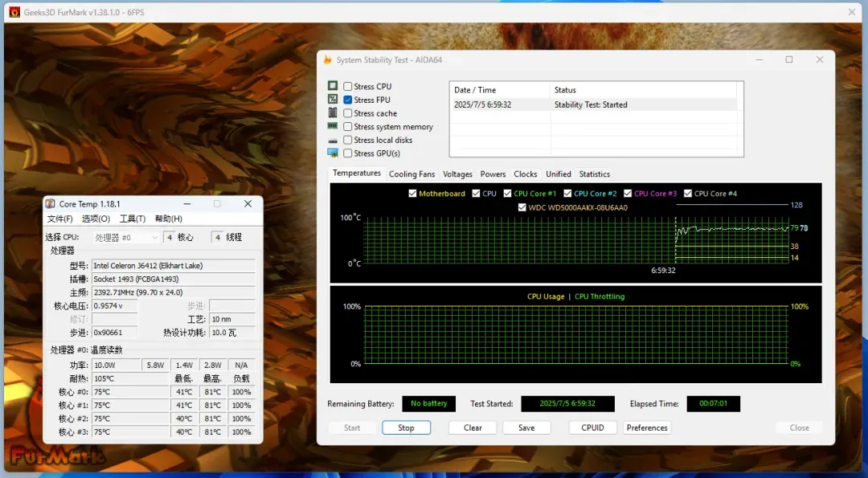The image size is (868, 478).
Task: Show the Statistics tab
Action: click(x=595, y=174)
